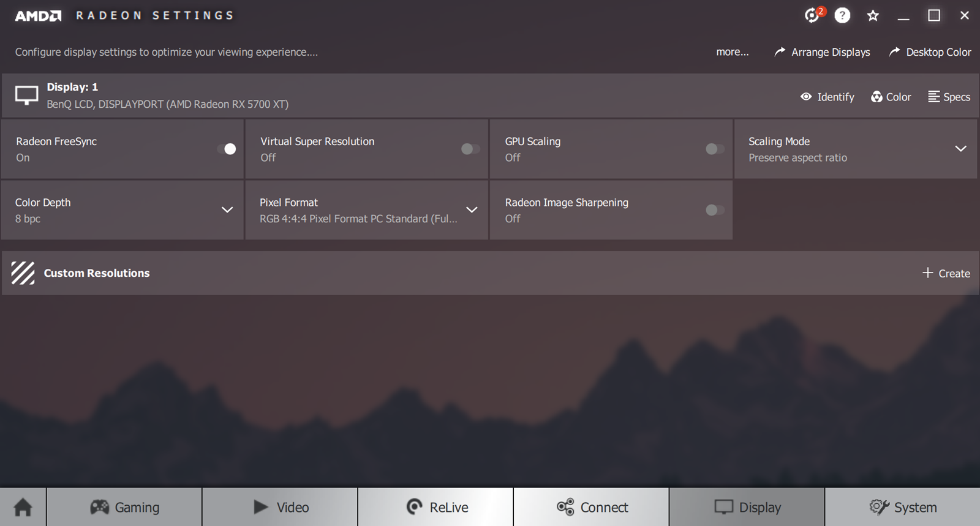Click the Identify button label
This screenshot has width=980, height=526.
click(x=835, y=97)
